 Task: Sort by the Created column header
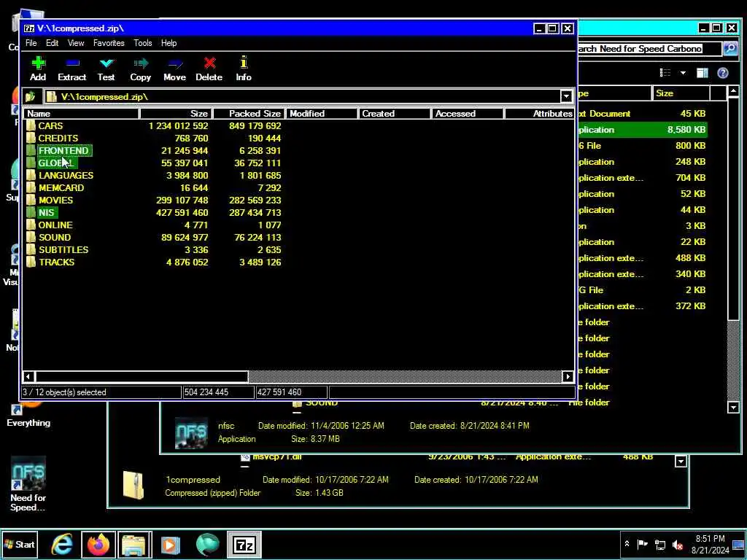pos(395,113)
